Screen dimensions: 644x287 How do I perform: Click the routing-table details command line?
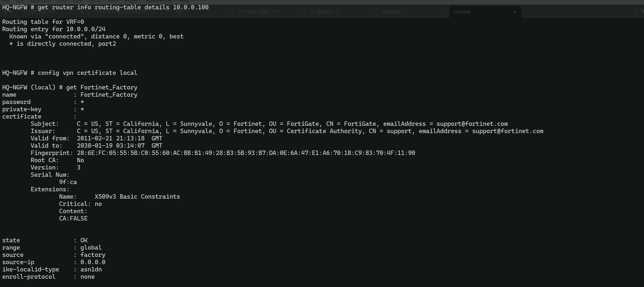point(105,7)
